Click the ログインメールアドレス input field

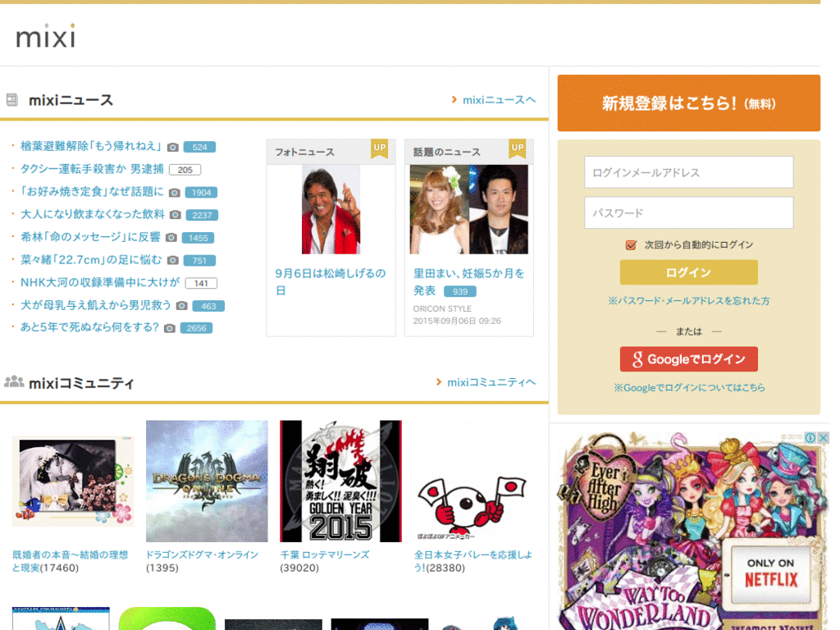(x=688, y=172)
